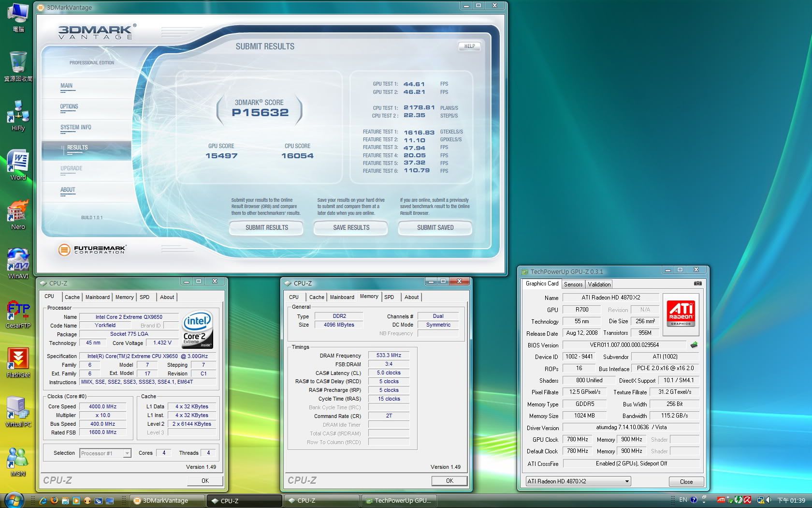Click OK in the right CPU-Z Memory window
Screen dimensions: 812x508
[449, 481]
